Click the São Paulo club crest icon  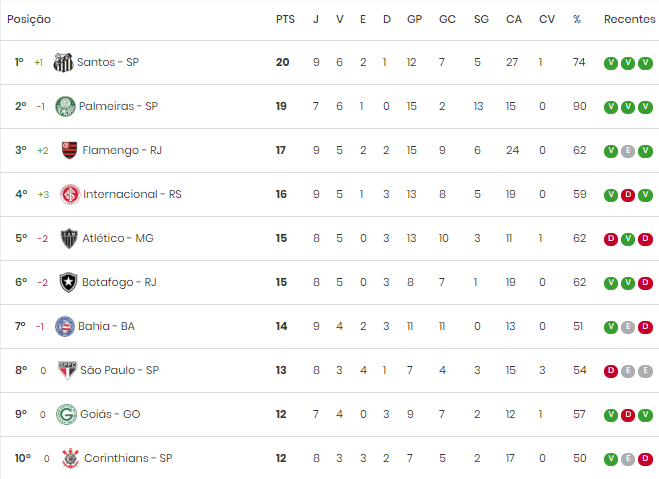pyautogui.click(x=67, y=370)
